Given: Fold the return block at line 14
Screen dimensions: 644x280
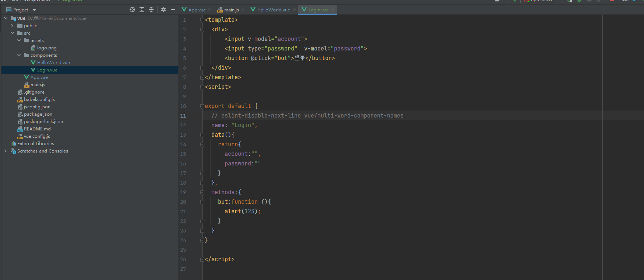Looking at the screenshot, I should coord(202,144).
